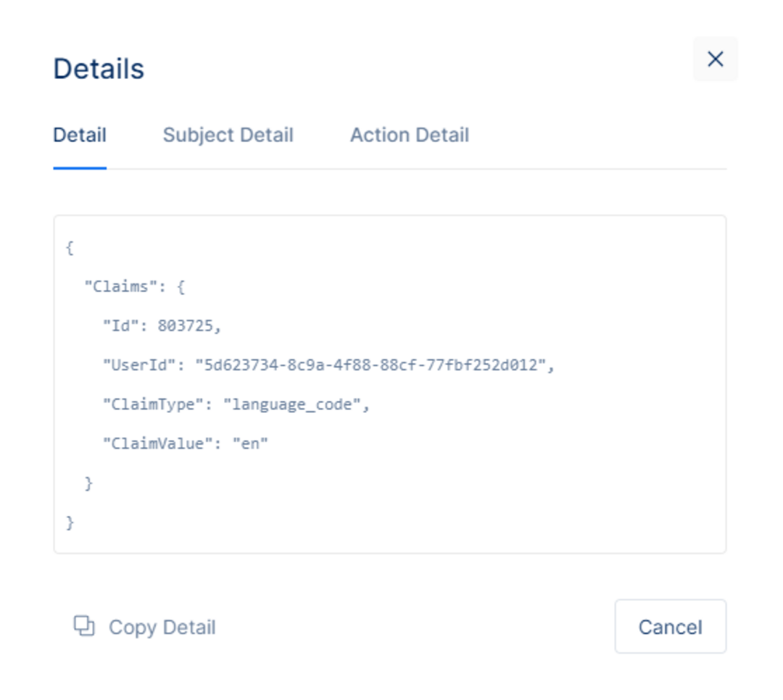Click the opening brace on the first JSON line
Viewport: 783px width, 700px height.
point(70,248)
